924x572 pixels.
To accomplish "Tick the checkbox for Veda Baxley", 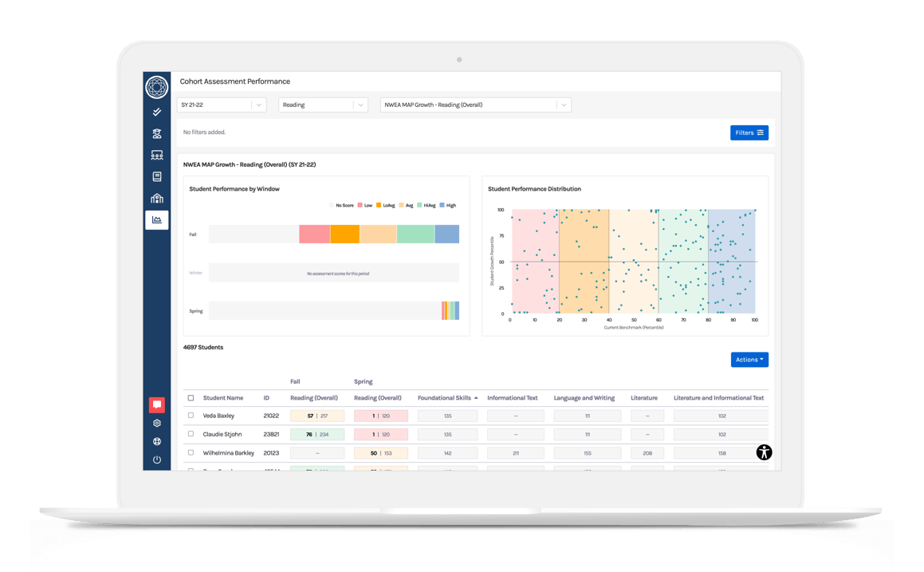I will click(x=191, y=416).
